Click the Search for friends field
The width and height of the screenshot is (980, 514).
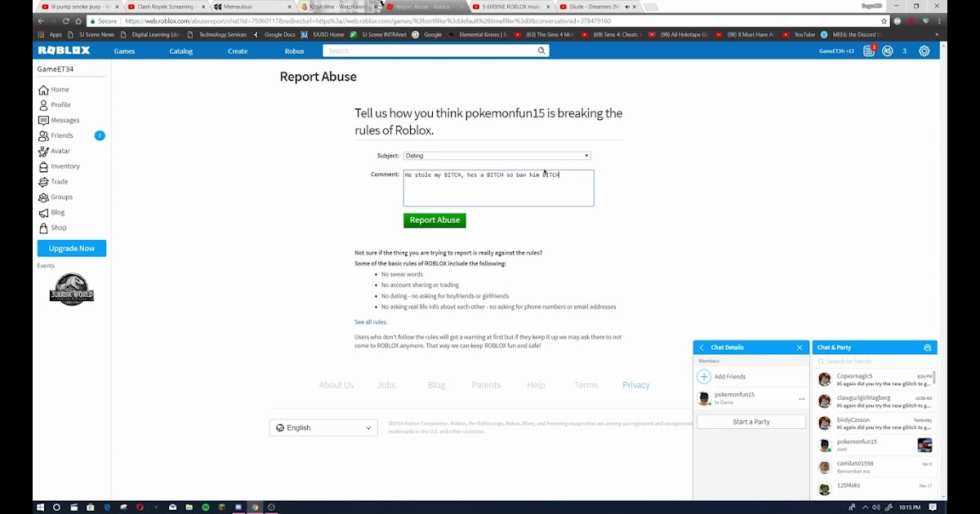coord(874,361)
